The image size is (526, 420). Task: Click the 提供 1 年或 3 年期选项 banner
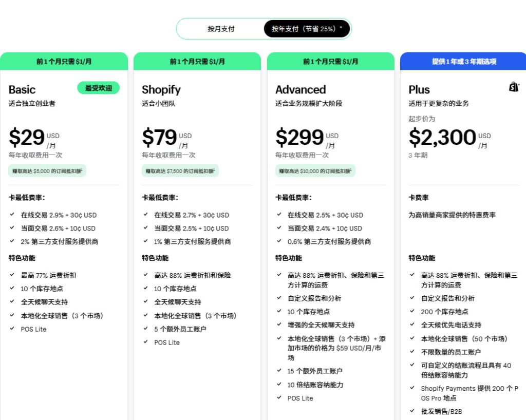[x=463, y=61]
